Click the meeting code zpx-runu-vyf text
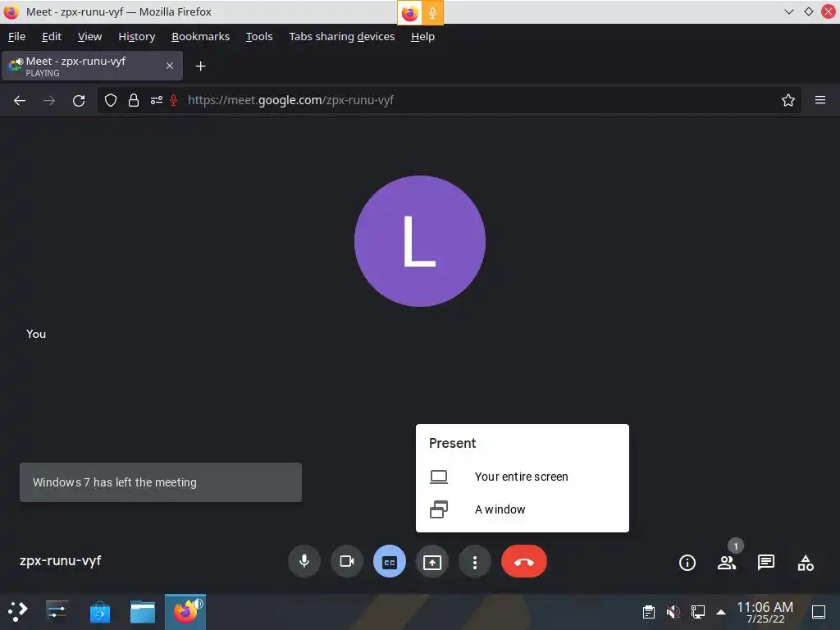Screen dimensions: 840x630 pos(61,561)
